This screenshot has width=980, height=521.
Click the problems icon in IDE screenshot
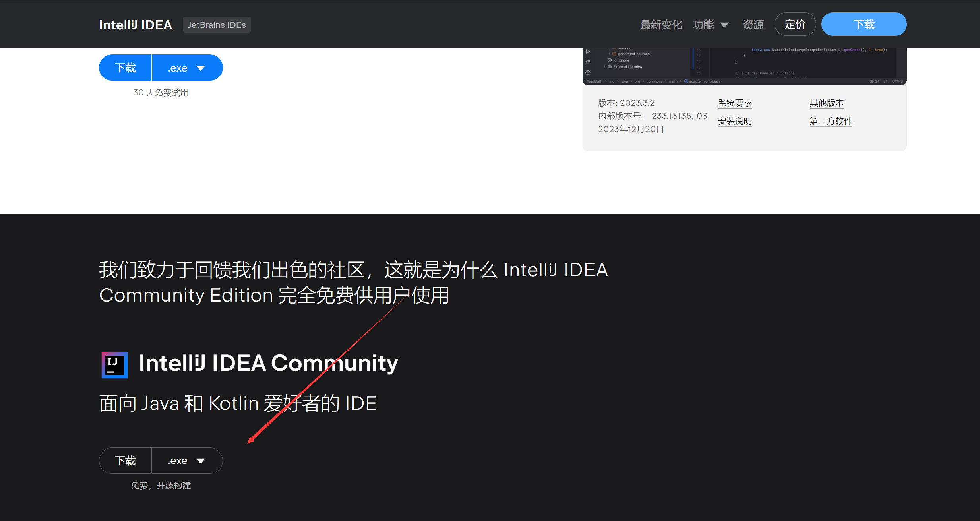coord(588,72)
